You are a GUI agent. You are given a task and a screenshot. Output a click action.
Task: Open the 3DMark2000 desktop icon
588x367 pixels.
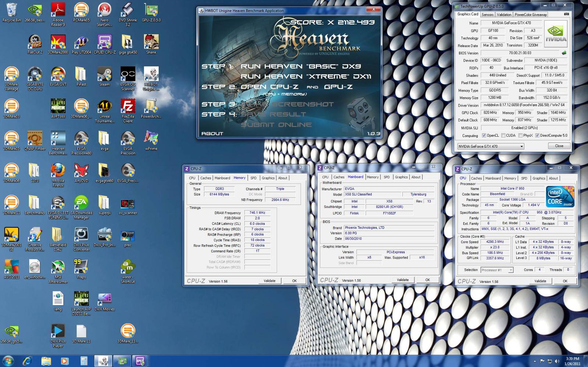(x=58, y=45)
